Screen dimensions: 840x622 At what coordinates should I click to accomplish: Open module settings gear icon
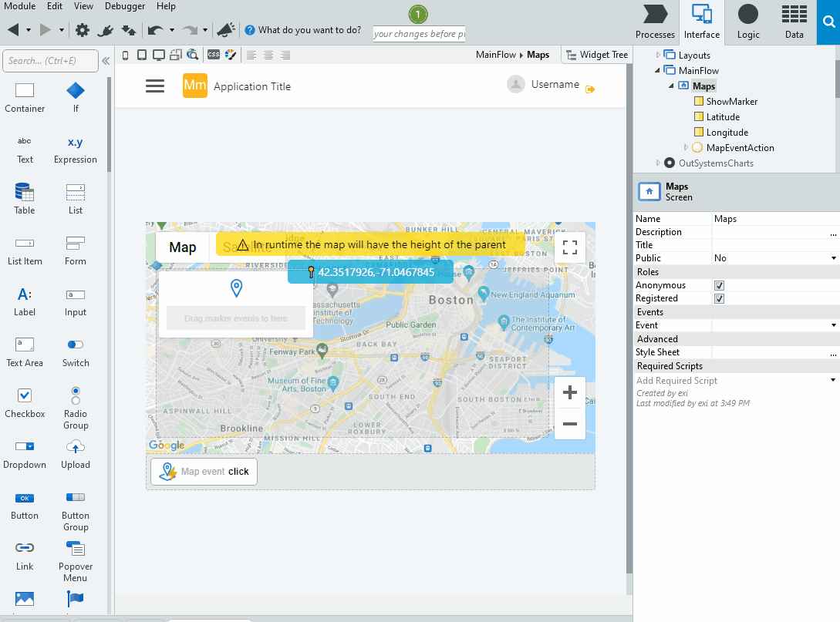click(x=82, y=30)
